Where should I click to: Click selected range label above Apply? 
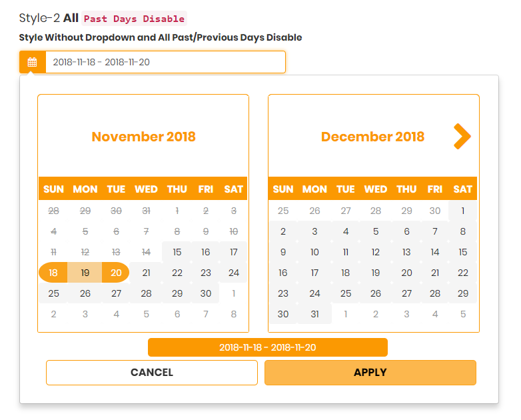pyautogui.click(x=267, y=347)
